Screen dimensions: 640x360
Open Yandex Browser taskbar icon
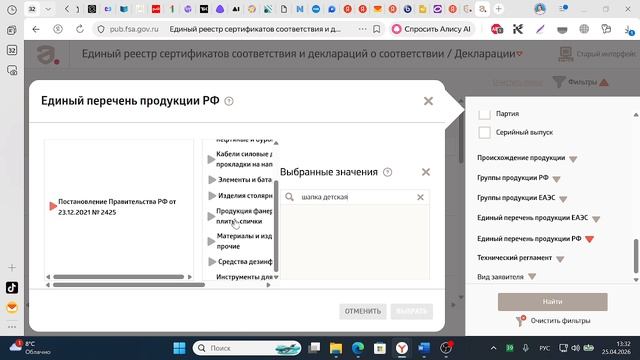(402, 348)
